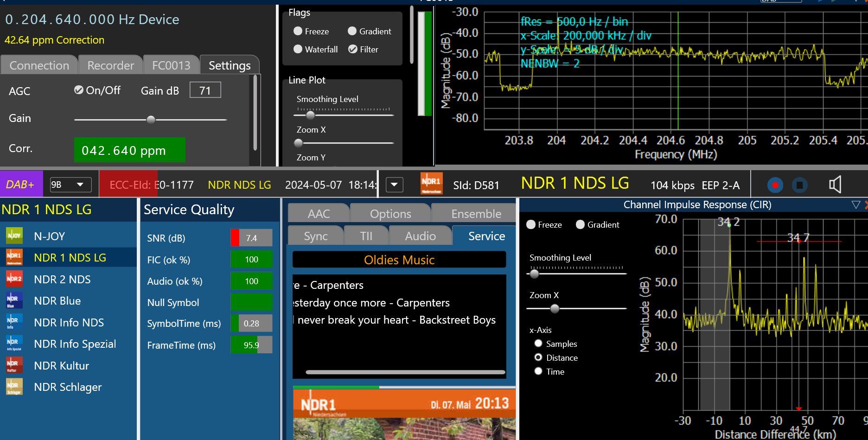Screen dimensions: 868x440
Task: Click the red record button
Action: pos(775,185)
